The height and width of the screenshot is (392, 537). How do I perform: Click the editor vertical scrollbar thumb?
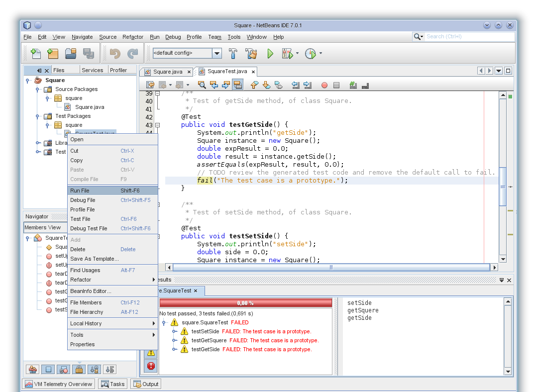[503, 187]
